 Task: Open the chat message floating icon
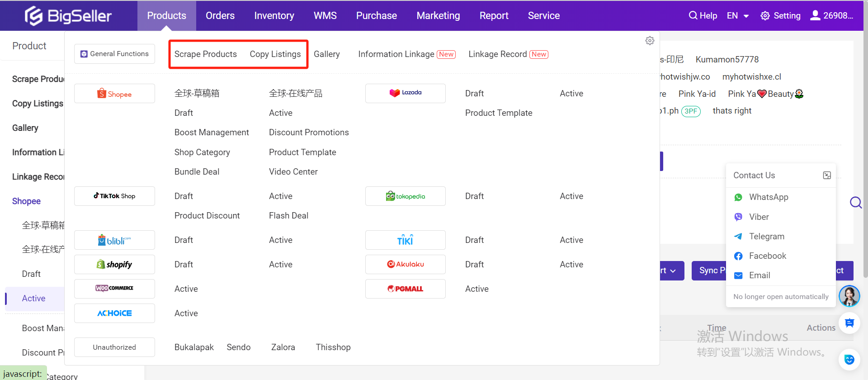click(x=849, y=323)
